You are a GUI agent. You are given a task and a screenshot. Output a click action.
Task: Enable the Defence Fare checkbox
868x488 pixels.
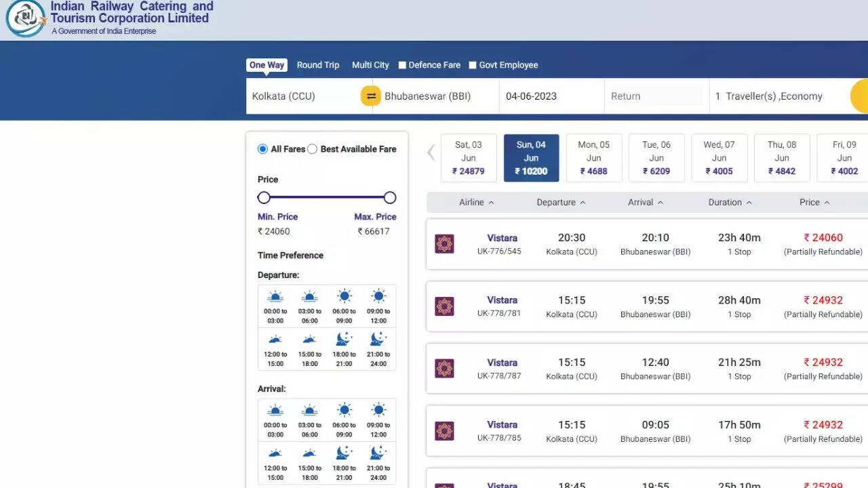tap(402, 65)
